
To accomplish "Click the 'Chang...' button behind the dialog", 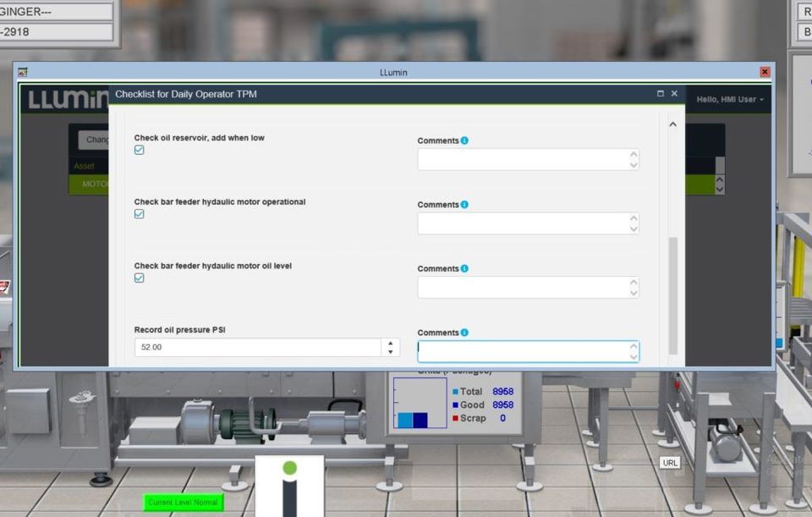I will click(94, 140).
